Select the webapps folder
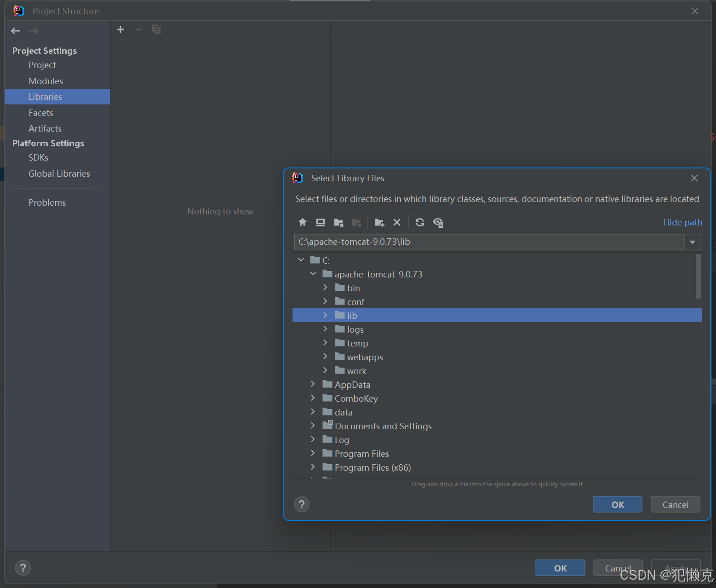 365,357
